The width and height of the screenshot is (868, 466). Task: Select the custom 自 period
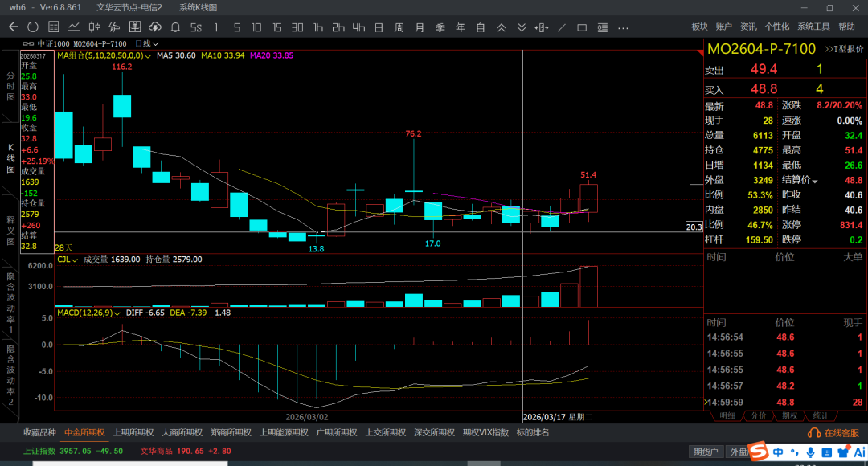(481, 27)
